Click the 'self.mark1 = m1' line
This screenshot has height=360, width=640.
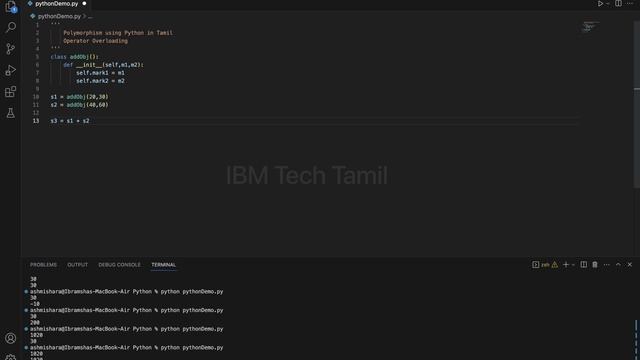[x=100, y=73]
